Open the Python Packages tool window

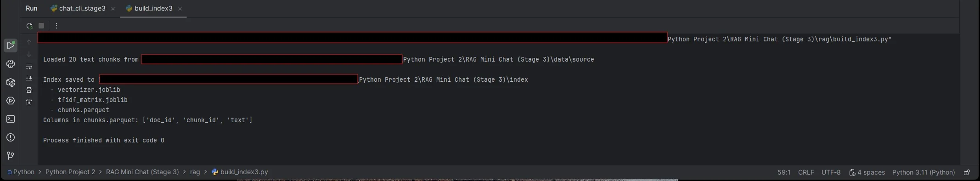[11, 82]
